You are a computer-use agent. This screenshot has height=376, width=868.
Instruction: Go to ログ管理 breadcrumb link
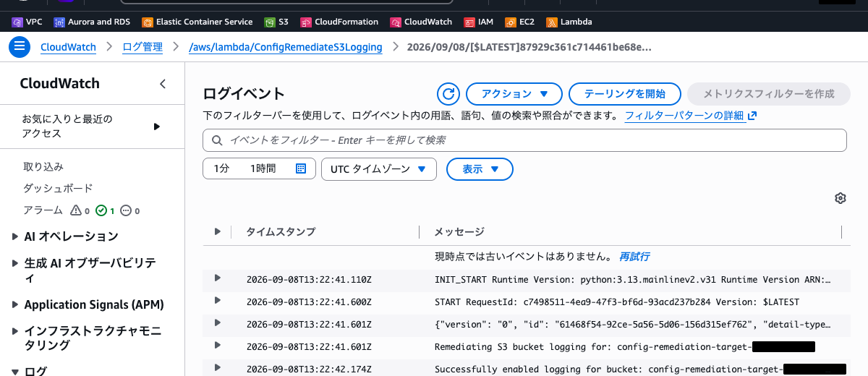click(x=142, y=47)
